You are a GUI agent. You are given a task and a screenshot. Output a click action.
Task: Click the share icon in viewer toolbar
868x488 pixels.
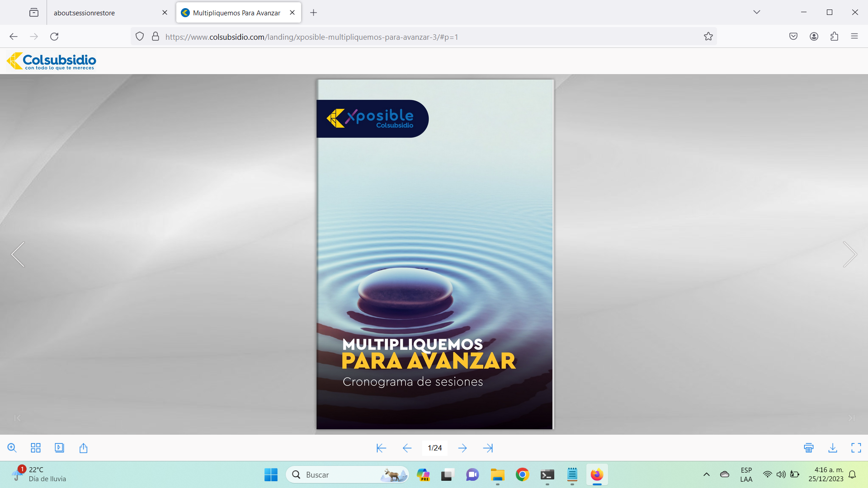[x=83, y=448]
